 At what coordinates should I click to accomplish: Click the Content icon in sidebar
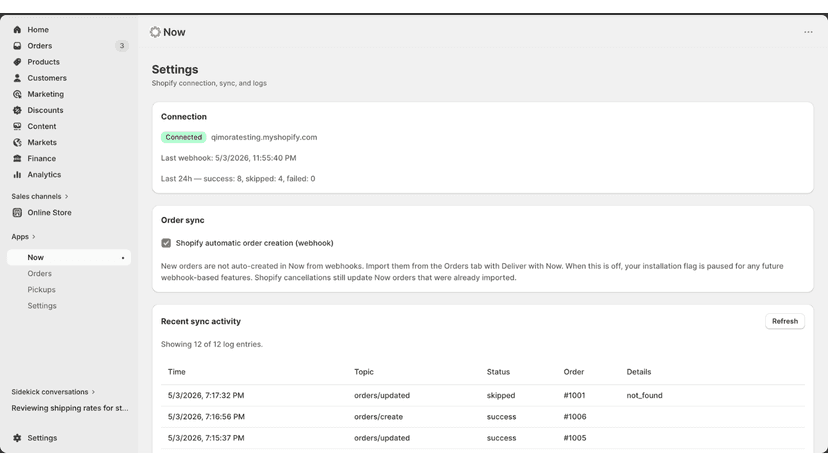tap(17, 126)
